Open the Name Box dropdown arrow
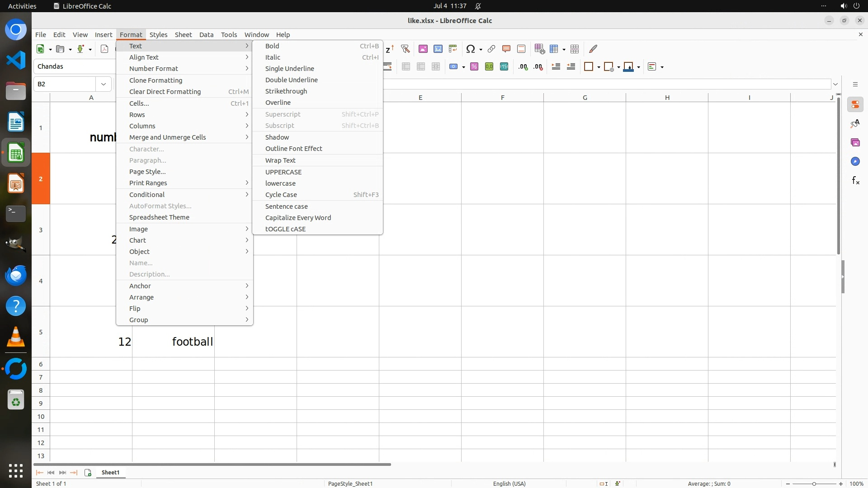 pyautogui.click(x=104, y=84)
